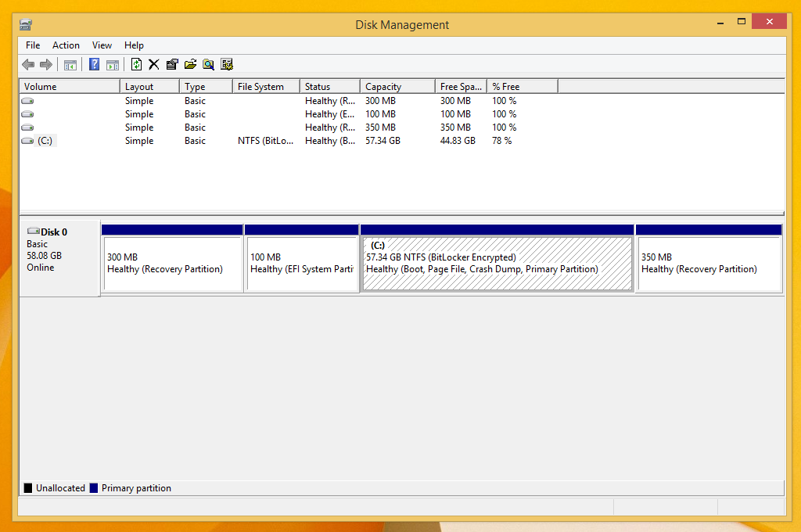Sort by the Status column header
Image resolution: width=801 pixels, height=532 pixels.
tap(330, 86)
